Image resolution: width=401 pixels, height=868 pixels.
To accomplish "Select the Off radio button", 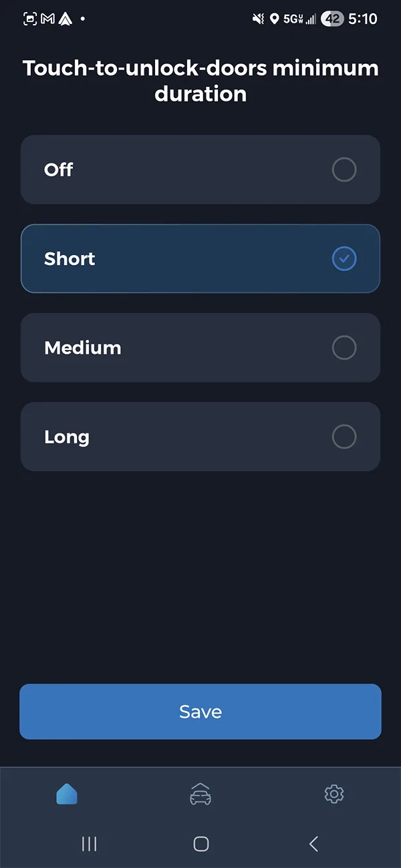I will (344, 170).
